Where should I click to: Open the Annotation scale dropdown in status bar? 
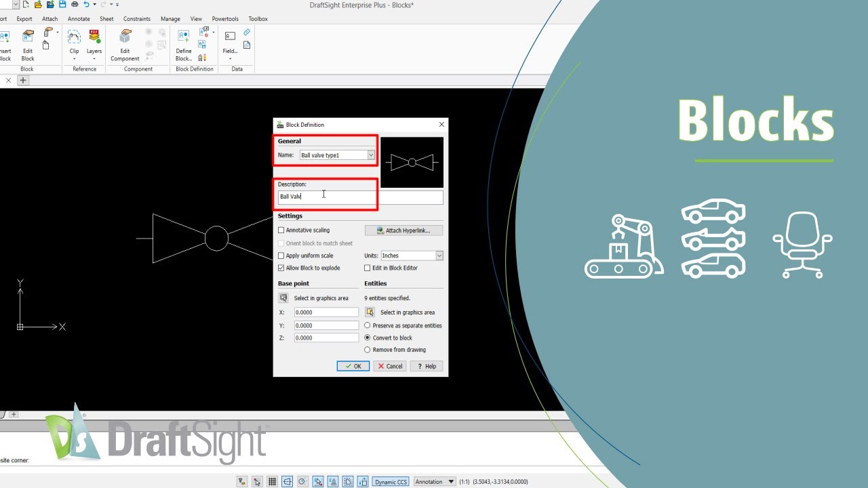[x=435, y=482]
